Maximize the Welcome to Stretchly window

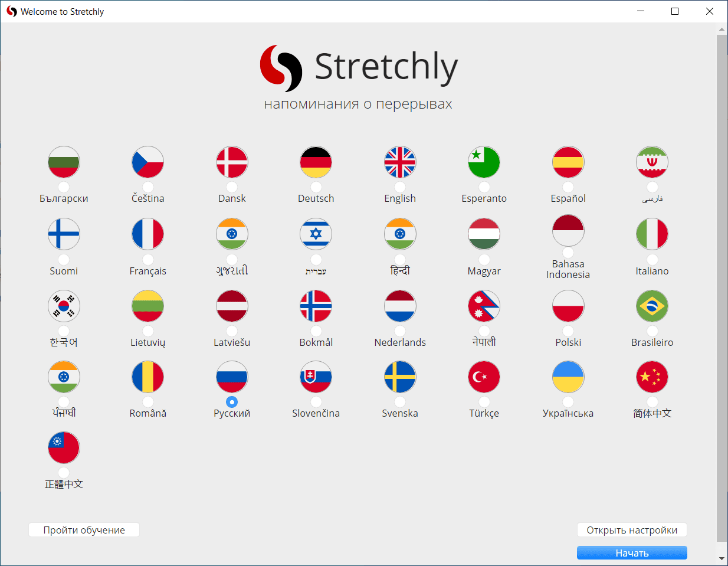(675, 11)
